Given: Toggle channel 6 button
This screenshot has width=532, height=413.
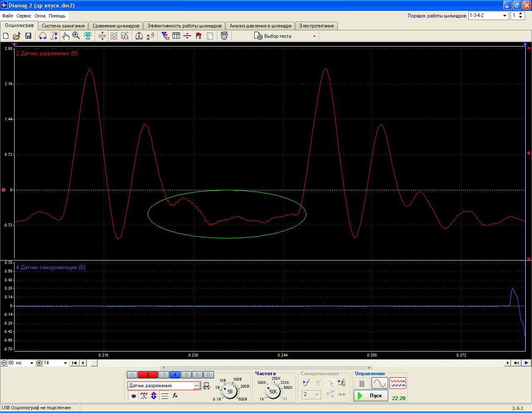Looking at the screenshot, I should (197, 375).
